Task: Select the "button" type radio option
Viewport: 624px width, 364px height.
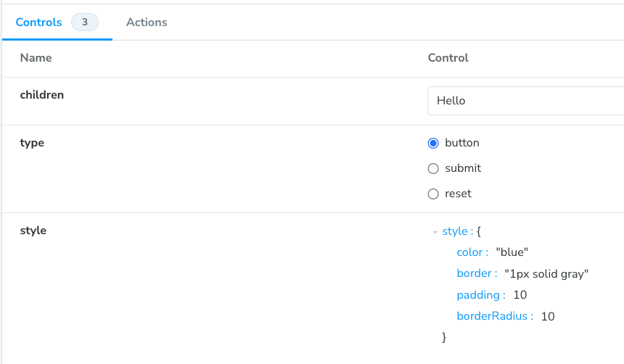Action: tap(434, 143)
